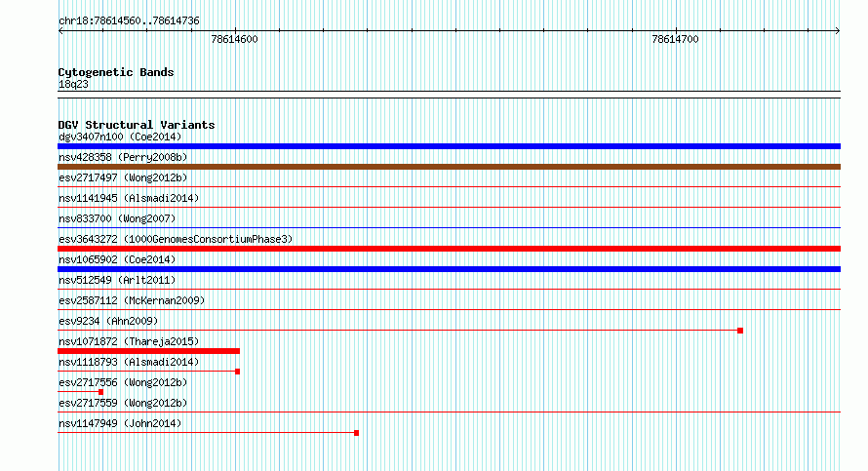Click the 78614600 ruler coordinate label
The image size is (868, 471).
point(234,39)
